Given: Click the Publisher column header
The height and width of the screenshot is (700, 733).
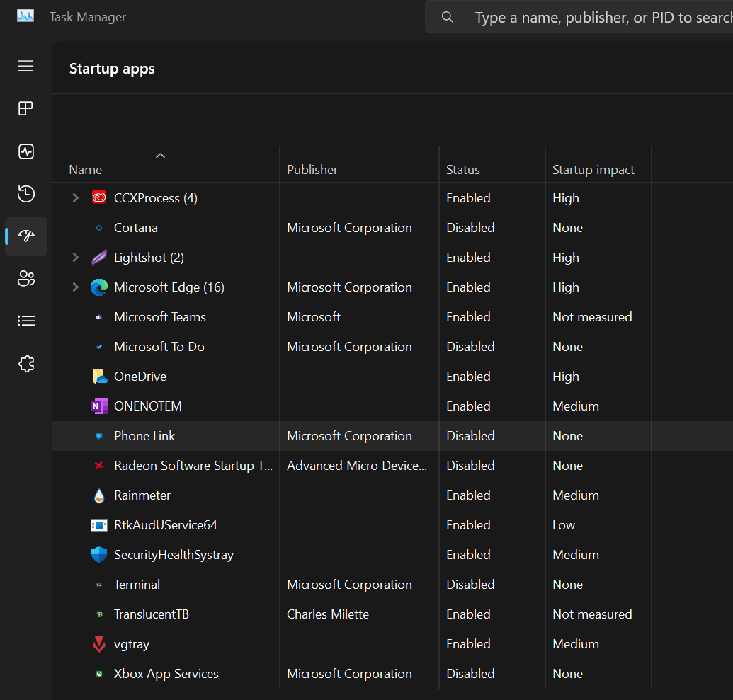Looking at the screenshot, I should click(x=312, y=170).
